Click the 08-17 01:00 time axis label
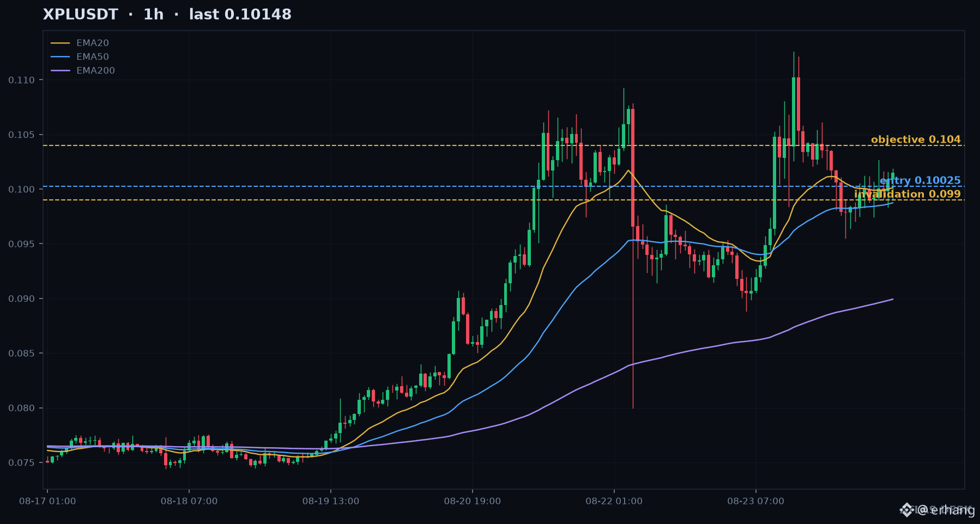This screenshot has width=980, height=524. coord(47,501)
